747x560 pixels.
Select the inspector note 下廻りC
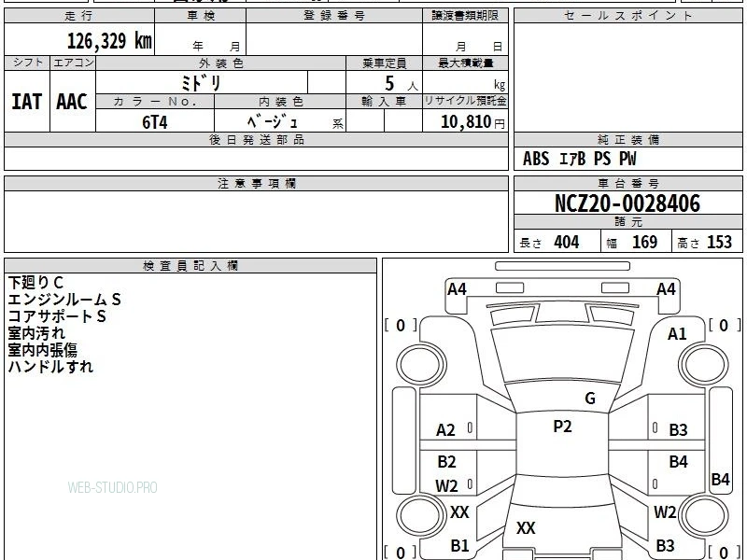pyautogui.click(x=35, y=283)
